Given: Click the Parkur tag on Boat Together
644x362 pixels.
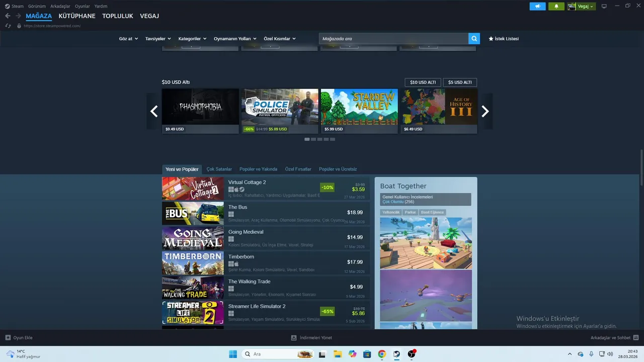Looking at the screenshot, I should point(411,212).
